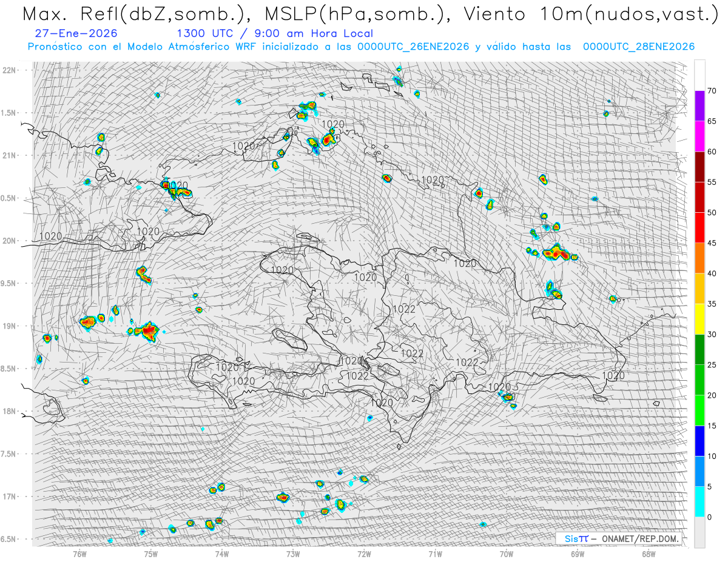Click the '0000UTC_26ENE2026' initialization timestamp
The image size is (728, 562).
point(413,47)
